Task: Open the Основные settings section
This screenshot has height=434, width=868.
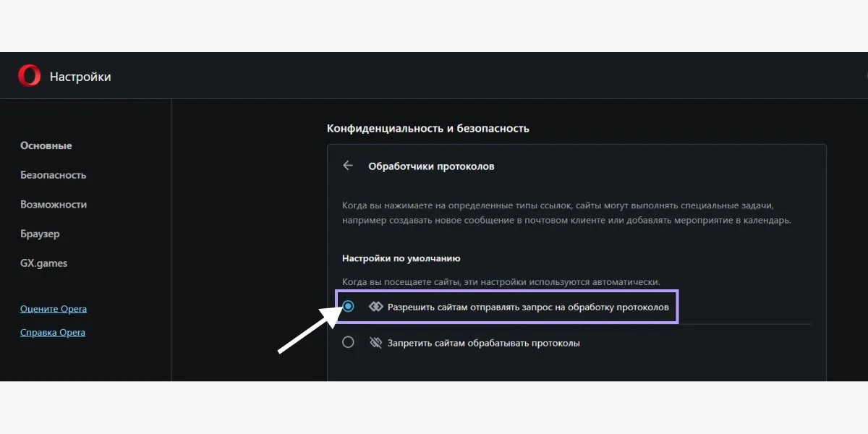Action: [46, 145]
